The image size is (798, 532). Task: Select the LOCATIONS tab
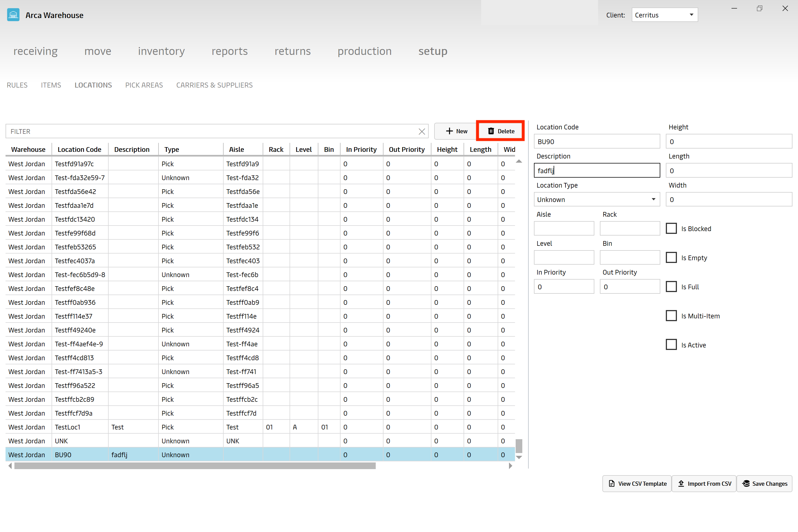coord(93,85)
